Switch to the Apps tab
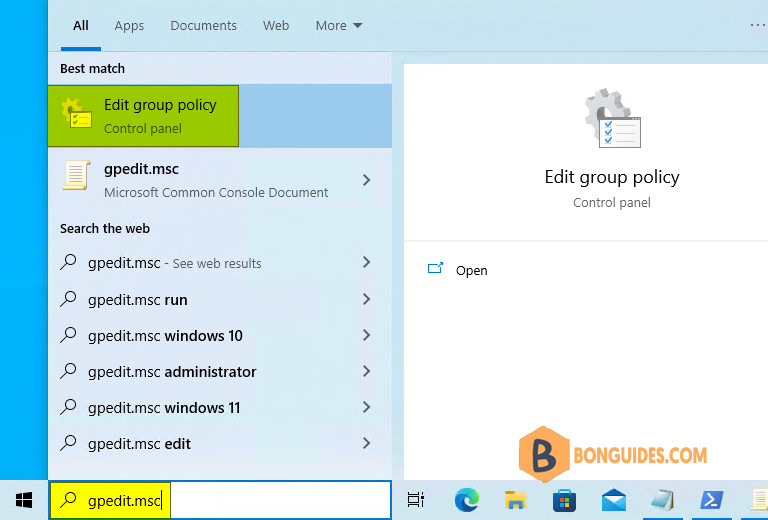Screen dimensions: 768x520 coord(129,25)
